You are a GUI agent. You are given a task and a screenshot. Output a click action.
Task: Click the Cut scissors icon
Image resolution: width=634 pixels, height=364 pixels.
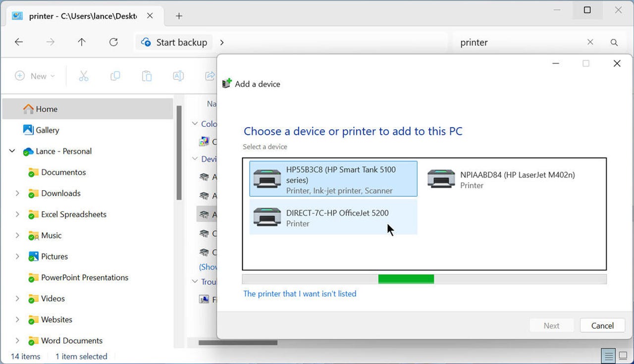(x=83, y=76)
